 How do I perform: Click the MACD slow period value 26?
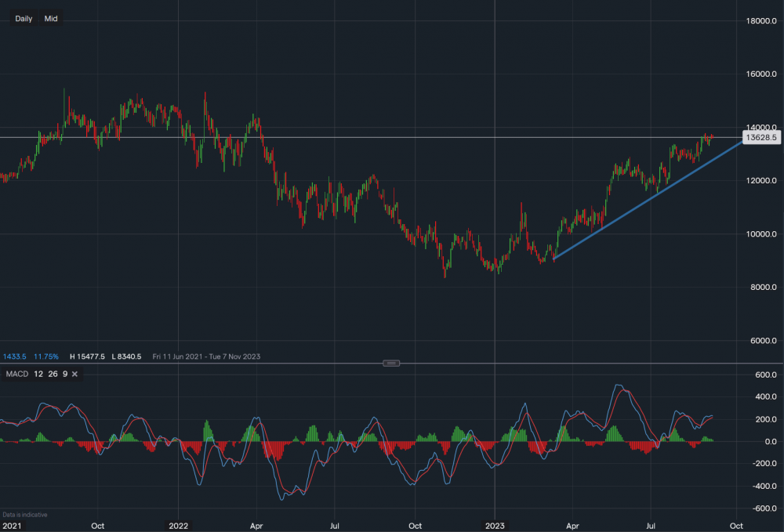pos(52,375)
